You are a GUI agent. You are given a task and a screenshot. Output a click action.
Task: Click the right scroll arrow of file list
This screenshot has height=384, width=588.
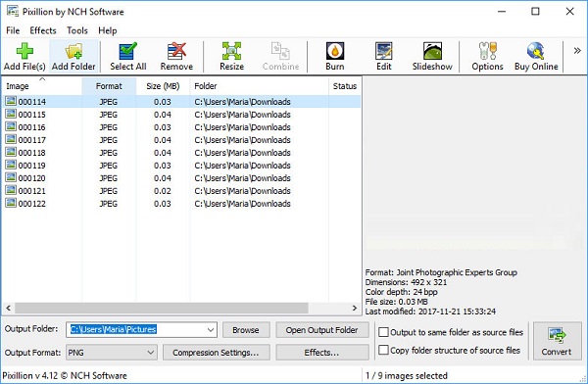point(355,308)
